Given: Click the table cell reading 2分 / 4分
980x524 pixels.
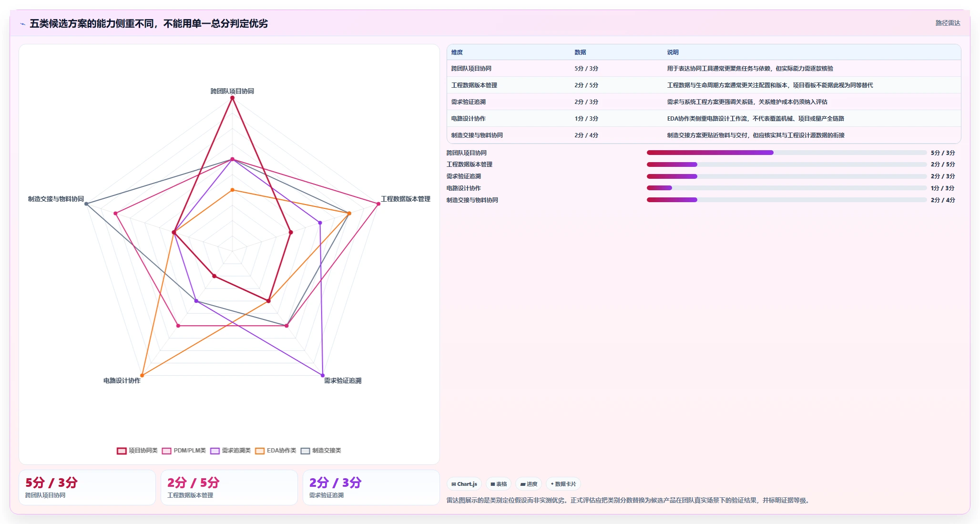Looking at the screenshot, I should point(586,135).
